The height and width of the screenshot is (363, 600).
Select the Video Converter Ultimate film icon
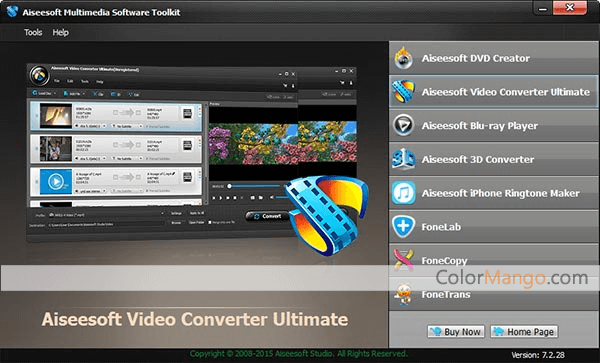coord(404,92)
